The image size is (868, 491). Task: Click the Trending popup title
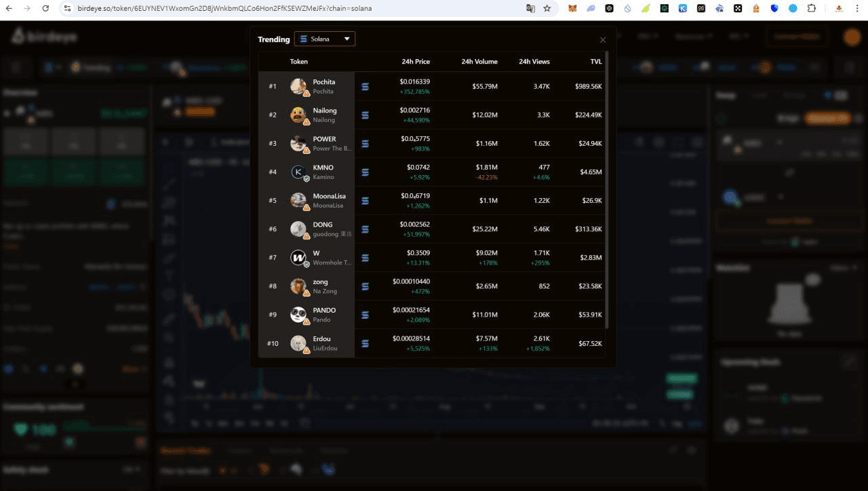[274, 39]
